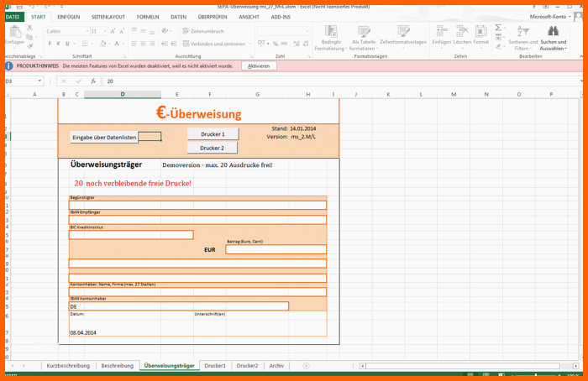Image resolution: width=588 pixels, height=381 pixels.
Task: Click the fill down icon
Action: 498,37
